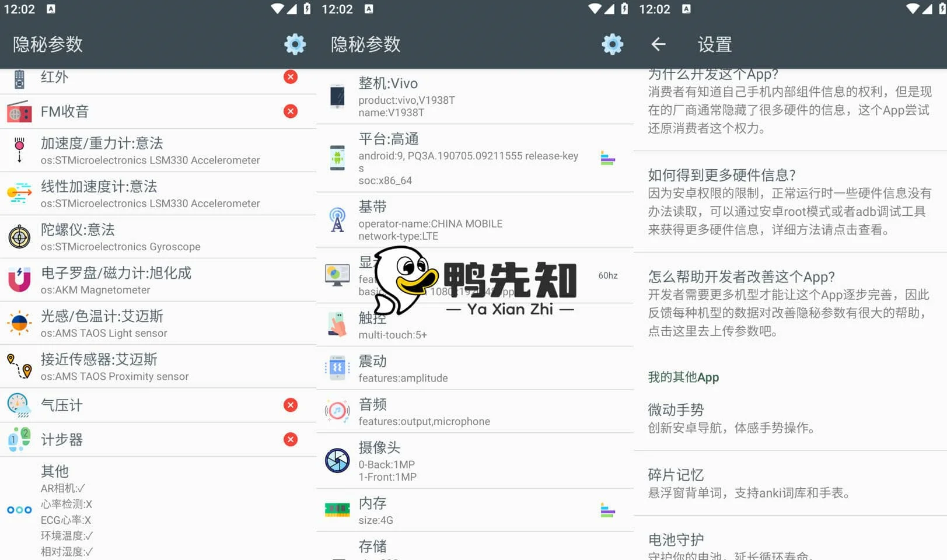Select the accelerometer sensor icon
The image size is (947, 560).
point(19,150)
